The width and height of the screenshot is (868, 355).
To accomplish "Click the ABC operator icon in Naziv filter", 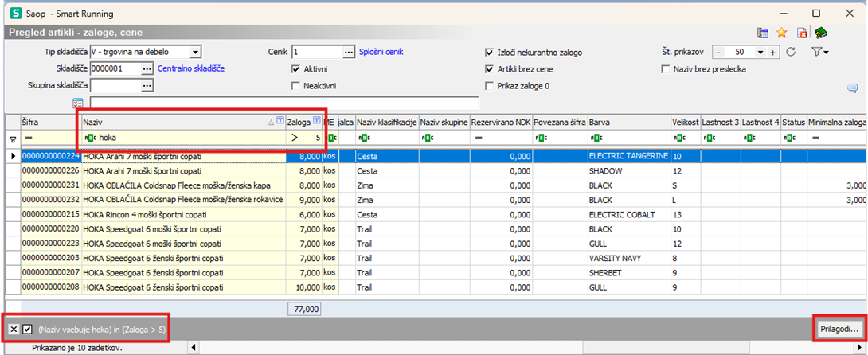I will click(90, 138).
